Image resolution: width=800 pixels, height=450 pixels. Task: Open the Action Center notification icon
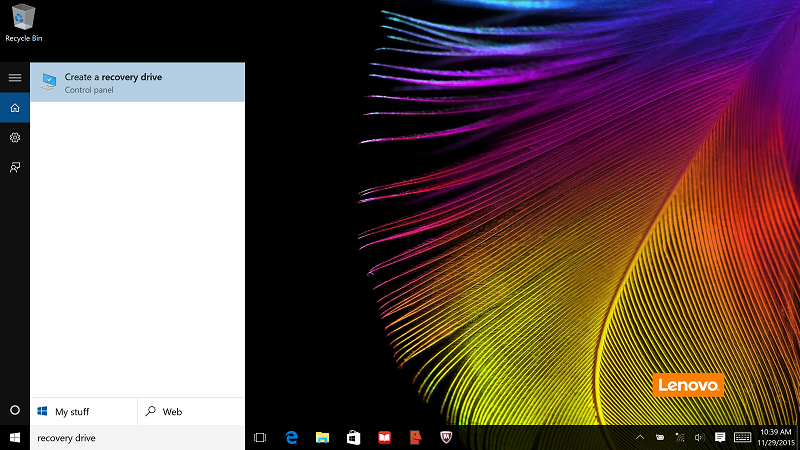[x=720, y=438]
